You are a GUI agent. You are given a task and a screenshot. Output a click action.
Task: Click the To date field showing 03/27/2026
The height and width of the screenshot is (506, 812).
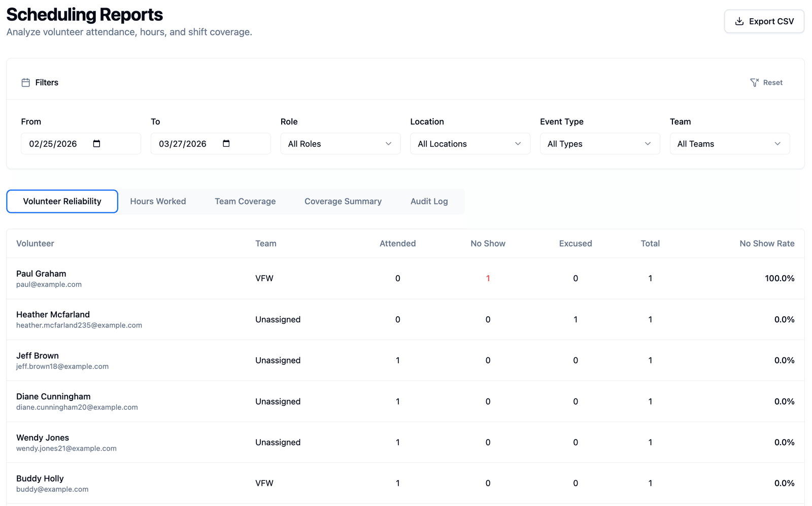185,144
